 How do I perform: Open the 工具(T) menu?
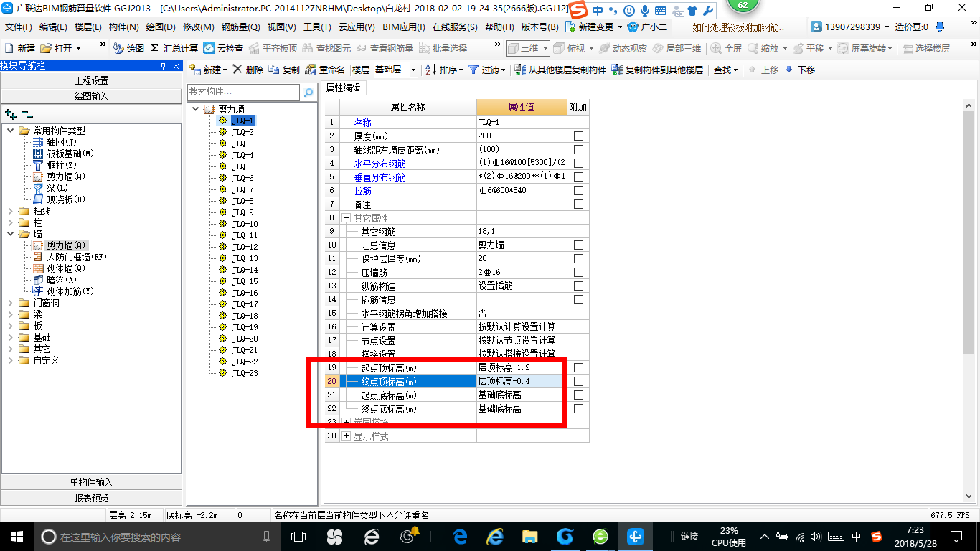pos(317,27)
